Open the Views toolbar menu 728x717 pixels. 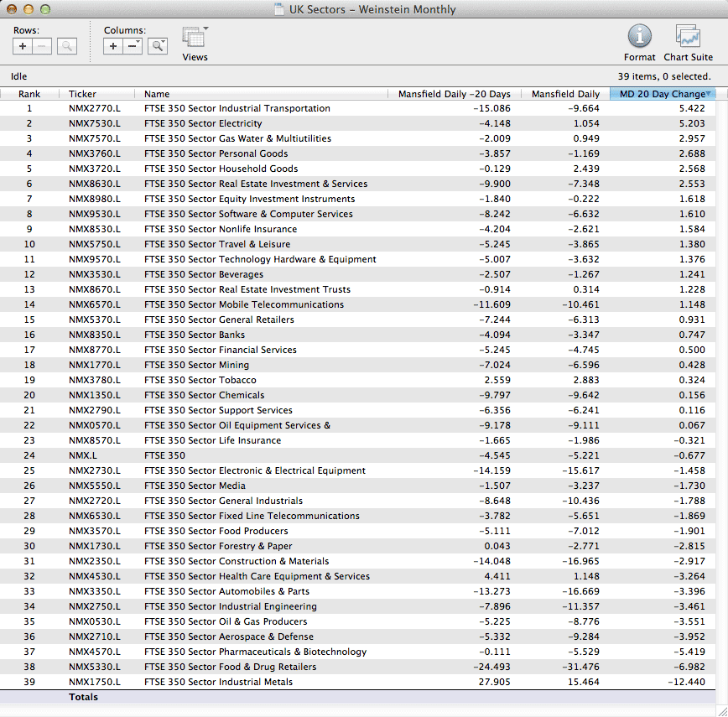pos(195,40)
